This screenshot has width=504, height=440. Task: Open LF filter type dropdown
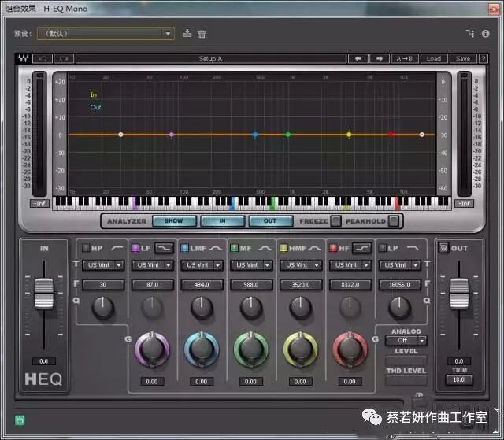tap(153, 265)
